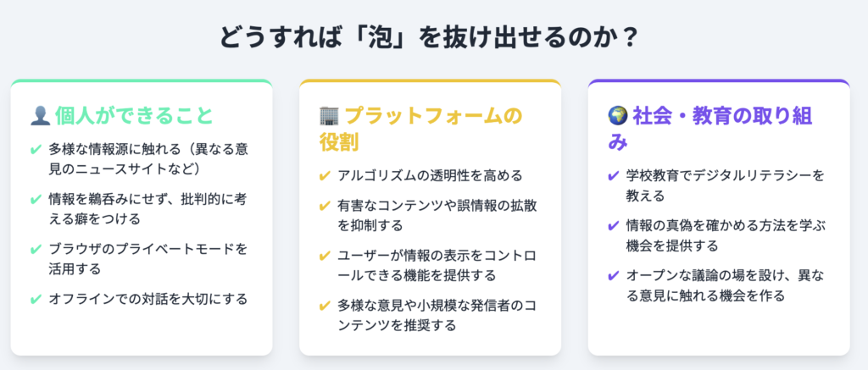Click the text オフラインでの対話を大切にする

[x=148, y=300]
